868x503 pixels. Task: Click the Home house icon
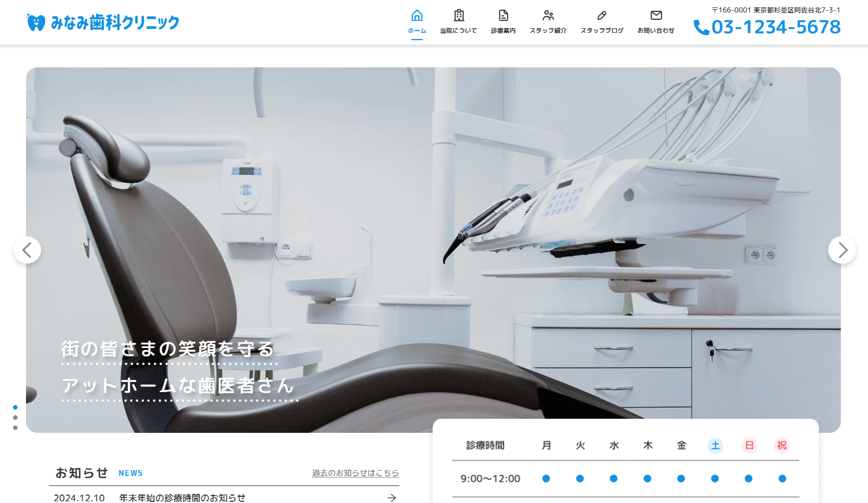click(417, 15)
